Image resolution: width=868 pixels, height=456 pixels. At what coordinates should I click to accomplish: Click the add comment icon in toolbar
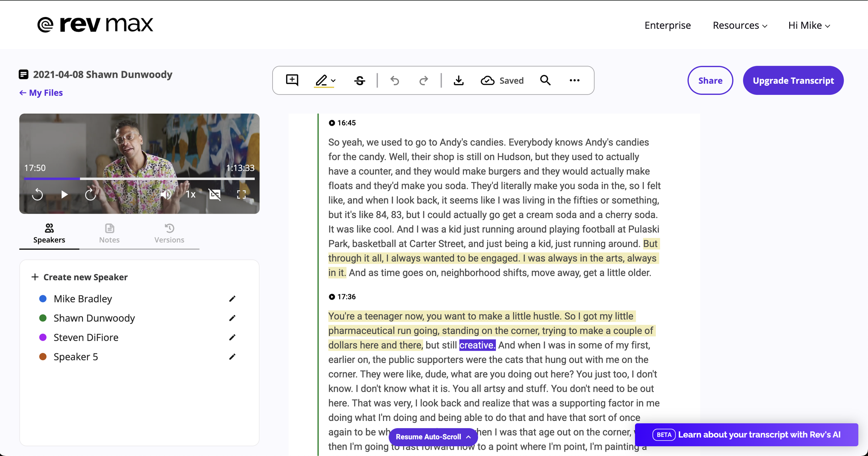(292, 80)
